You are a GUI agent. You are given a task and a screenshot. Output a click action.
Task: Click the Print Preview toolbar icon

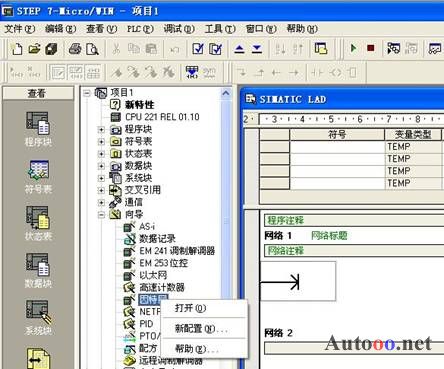(x=92, y=49)
